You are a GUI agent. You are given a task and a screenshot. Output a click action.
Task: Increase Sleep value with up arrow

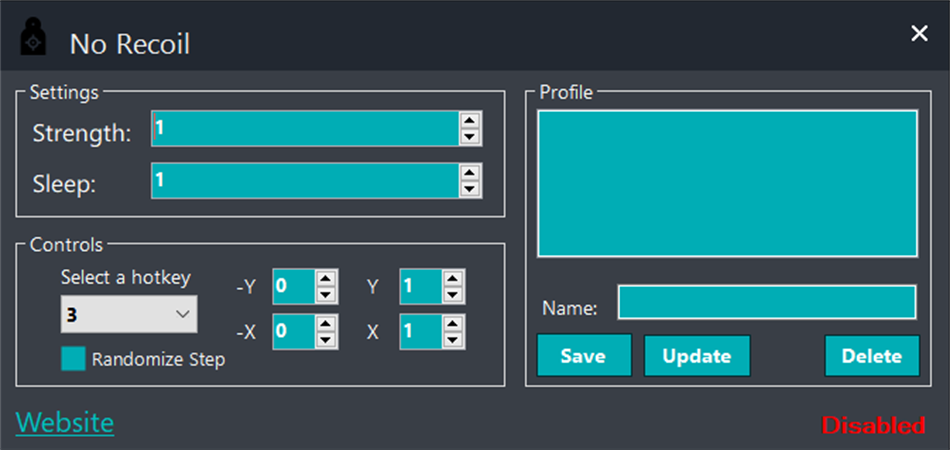(x=468, y=172)
